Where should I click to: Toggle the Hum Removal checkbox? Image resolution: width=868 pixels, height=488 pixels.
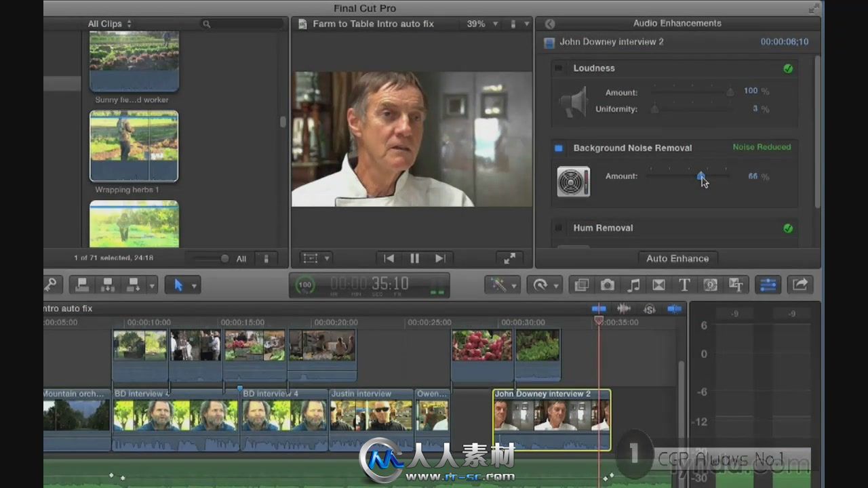tap(559, 228)
